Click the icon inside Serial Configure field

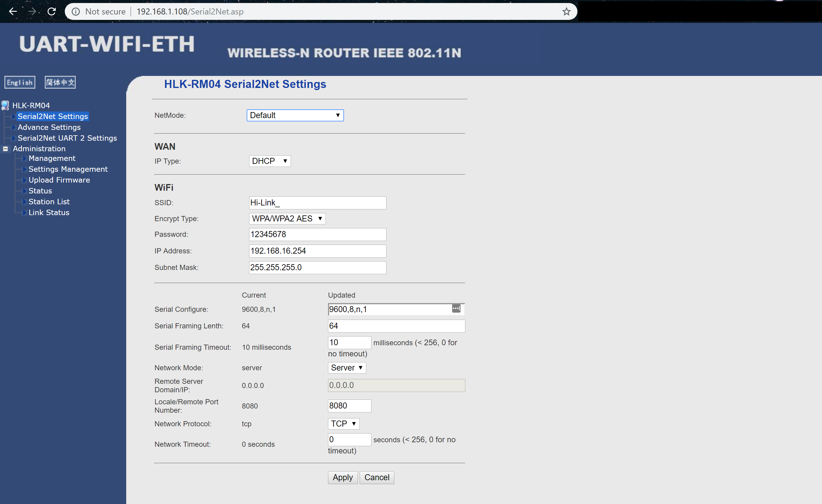(456, 308)
